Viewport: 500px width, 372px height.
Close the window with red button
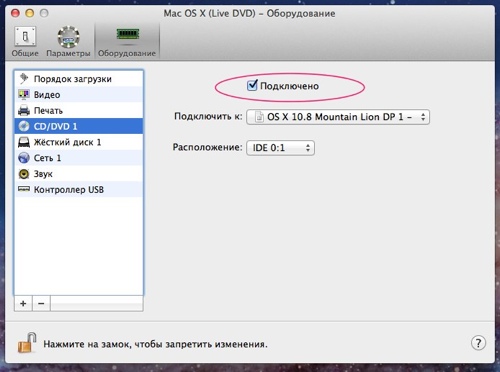point(15,13)
